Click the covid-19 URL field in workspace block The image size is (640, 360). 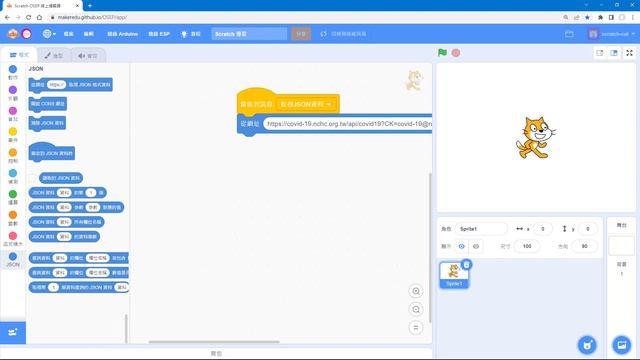tap(348, 124)
